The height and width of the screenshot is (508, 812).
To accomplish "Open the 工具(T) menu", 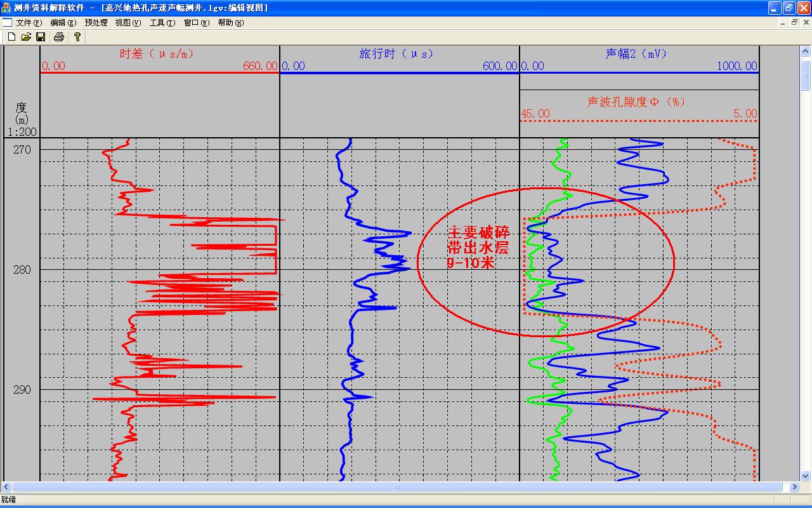I will coord(162,23).
